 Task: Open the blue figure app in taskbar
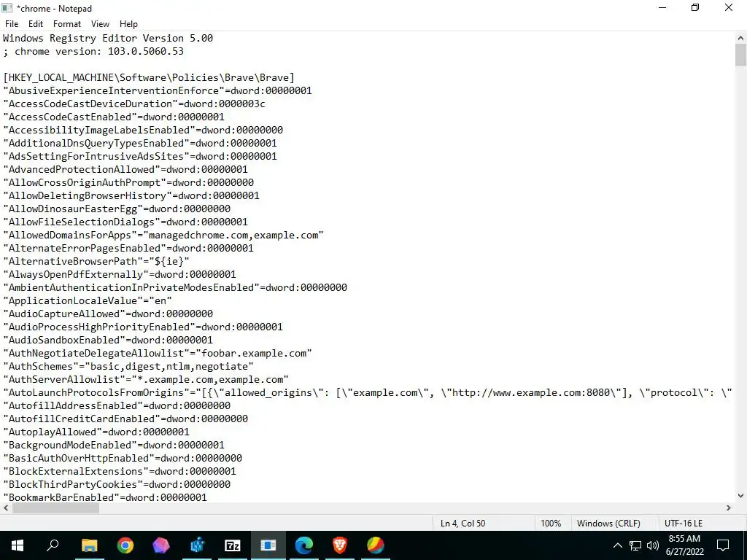pyautogui.click(x=197, y=545)
